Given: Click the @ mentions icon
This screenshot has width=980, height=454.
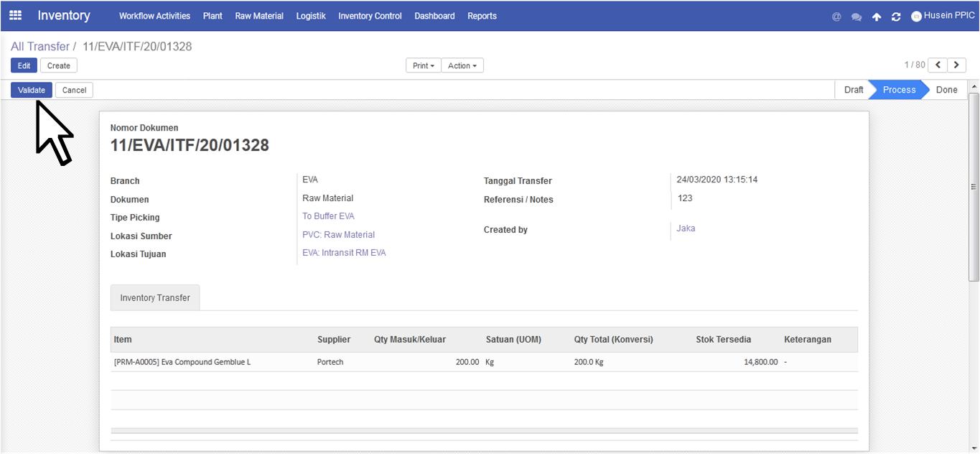Looking at the screenshot, I should [x=836, y=17].
